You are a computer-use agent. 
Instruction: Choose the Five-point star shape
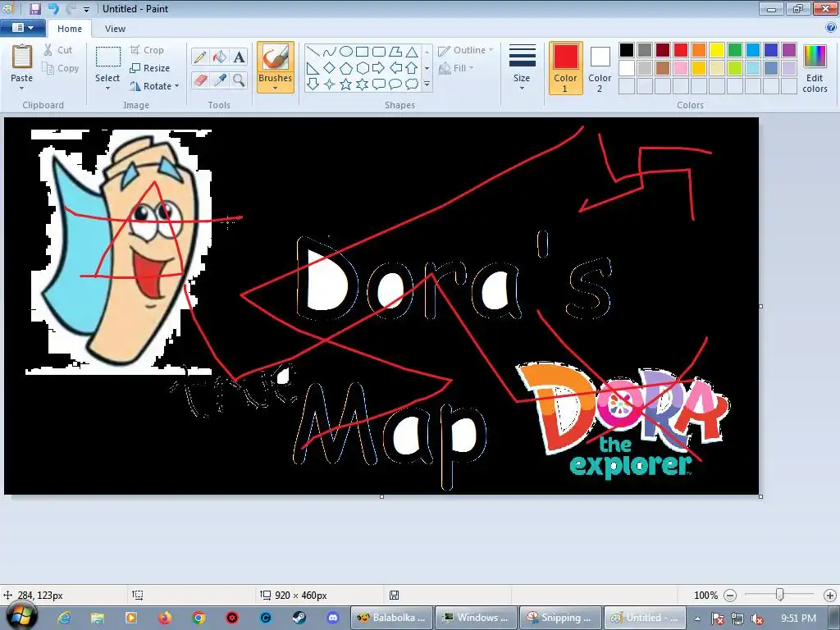pos(346,84)
